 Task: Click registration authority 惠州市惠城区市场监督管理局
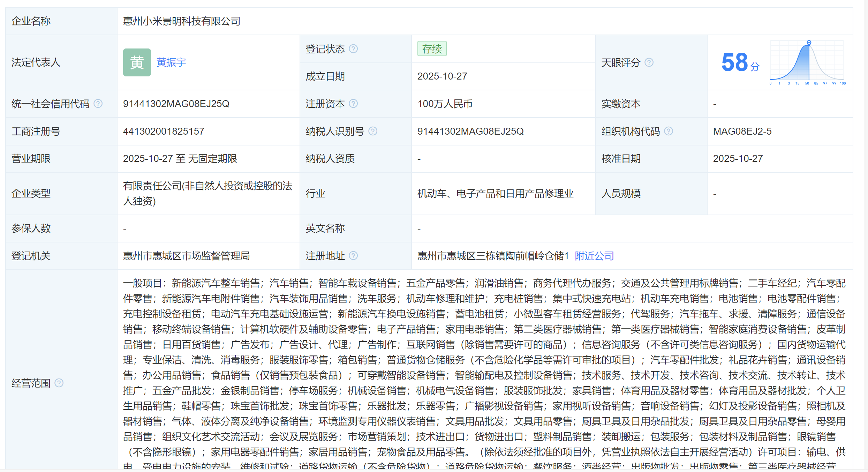point(187,256)
